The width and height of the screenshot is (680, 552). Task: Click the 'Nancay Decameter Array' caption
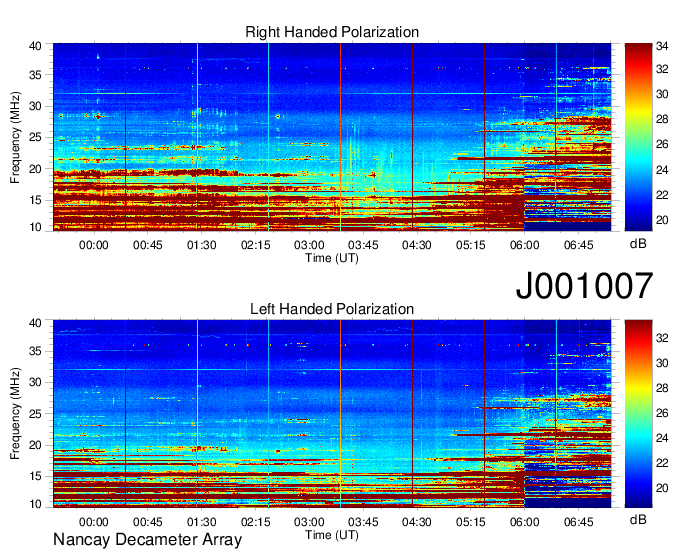tap(147, 540)
